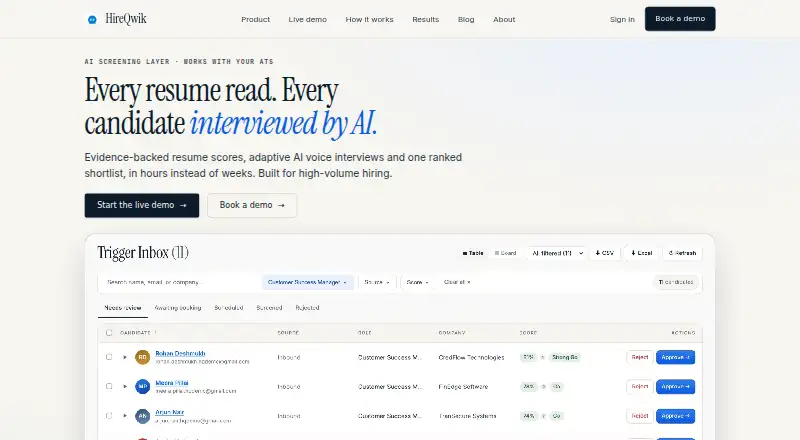The image size is (800, 440).
Task: Go to Live demo in the navigation
Action: coord(308,19)
